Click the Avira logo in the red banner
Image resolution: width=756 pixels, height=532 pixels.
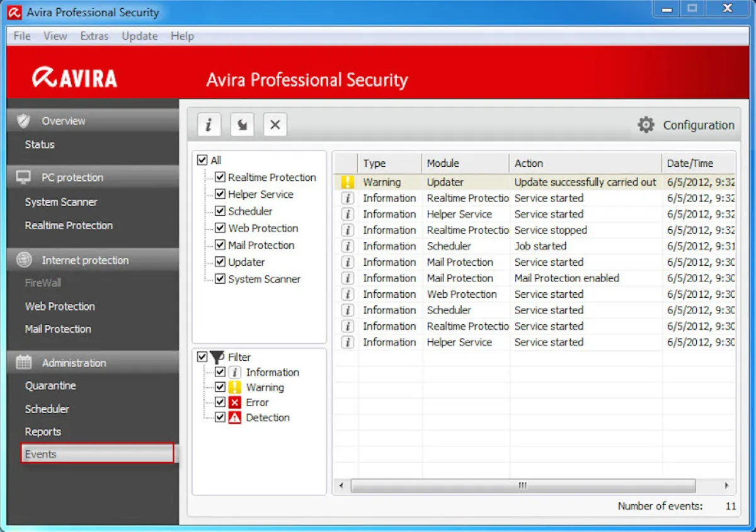[x=75, y=79]
